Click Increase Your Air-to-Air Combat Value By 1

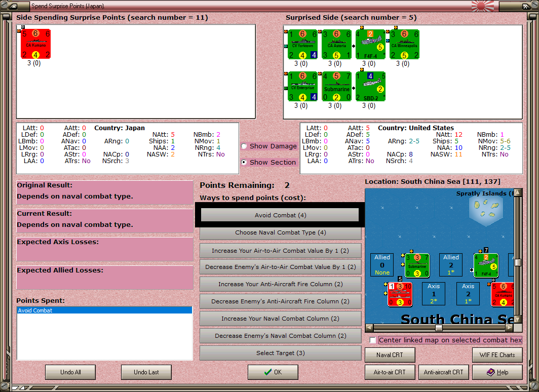281,251
